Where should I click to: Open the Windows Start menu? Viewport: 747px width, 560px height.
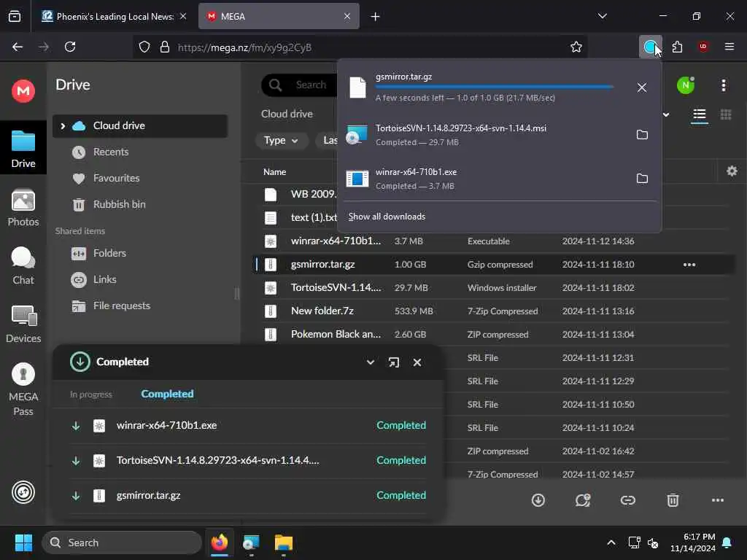tap(23, 542)
